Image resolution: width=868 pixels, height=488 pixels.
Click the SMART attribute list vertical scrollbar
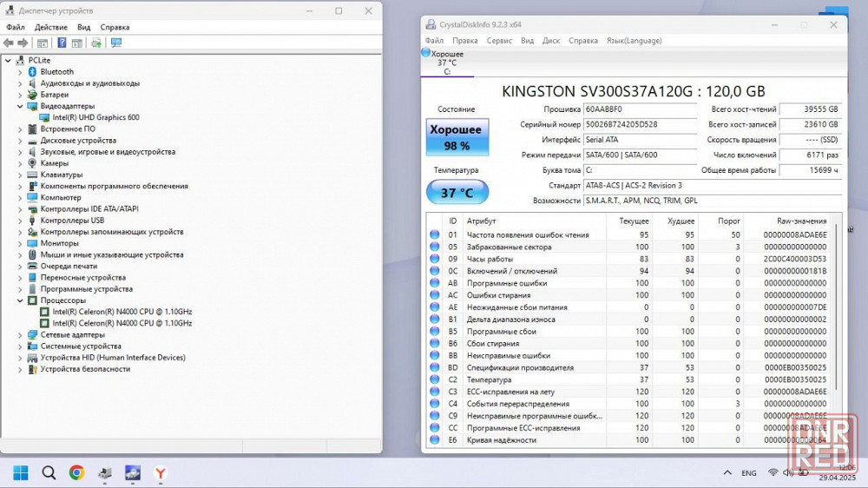pyautogui.click(x=837, y=305)
